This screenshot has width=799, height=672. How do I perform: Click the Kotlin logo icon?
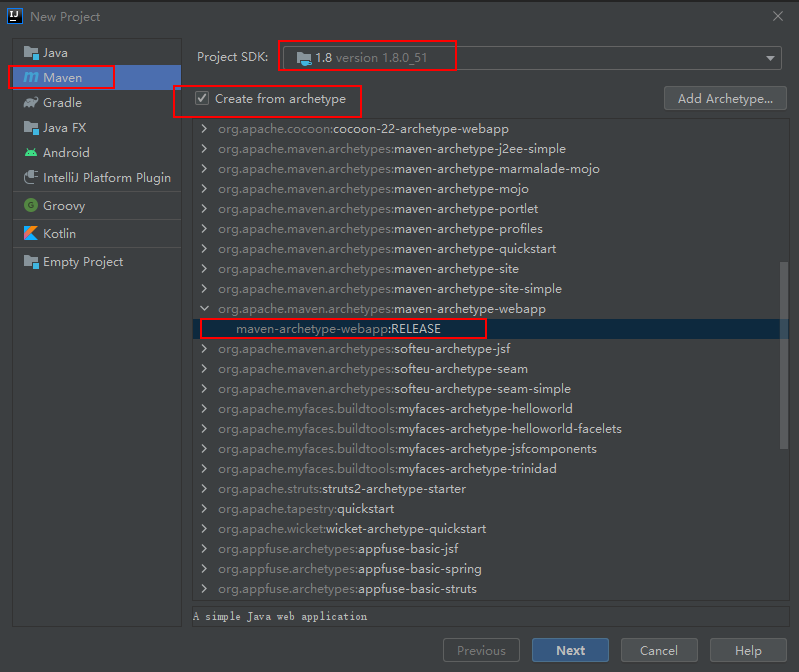31,233
